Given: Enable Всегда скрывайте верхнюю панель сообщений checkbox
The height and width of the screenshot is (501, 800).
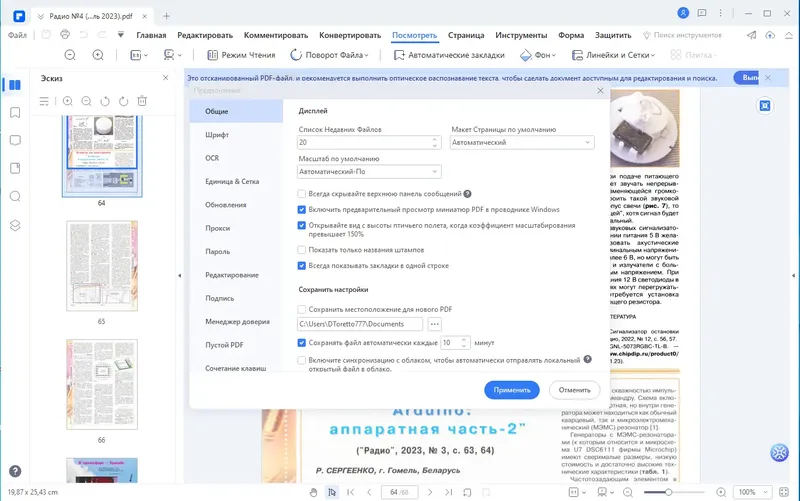Looking at the screenshot, I should click(302, 194).
